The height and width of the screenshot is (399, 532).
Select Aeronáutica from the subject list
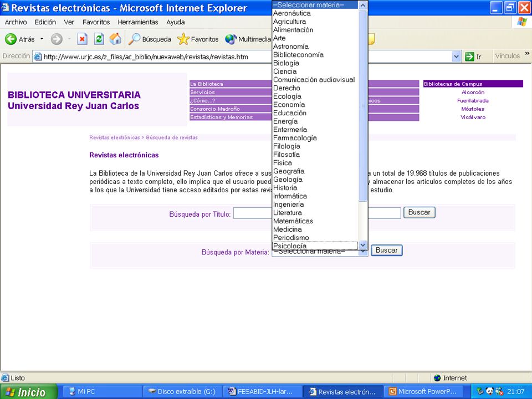tap(315, 13)
